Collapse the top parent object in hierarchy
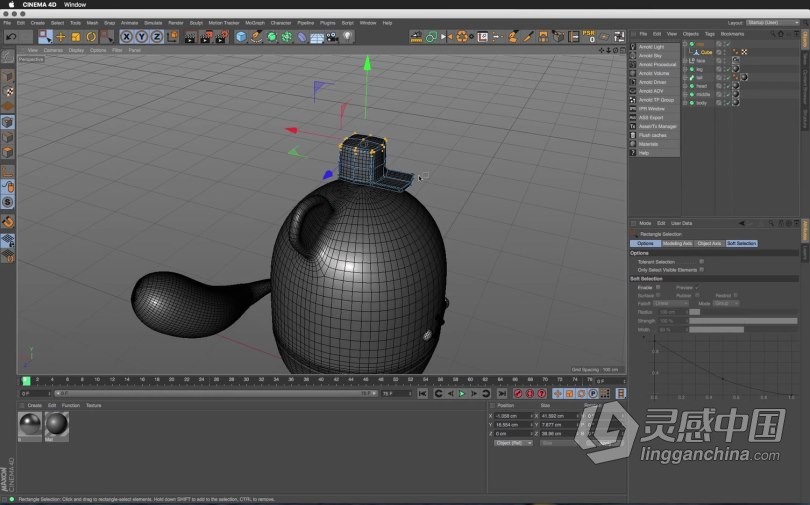810x505 pixels. [x=686, y=44]
